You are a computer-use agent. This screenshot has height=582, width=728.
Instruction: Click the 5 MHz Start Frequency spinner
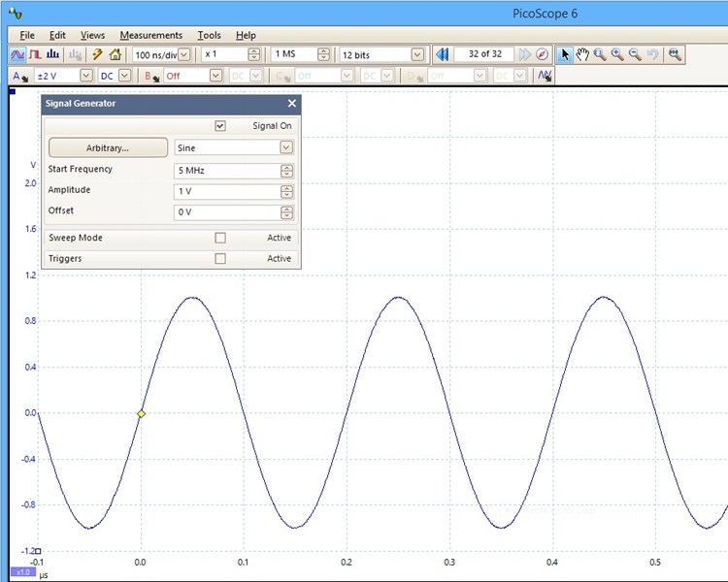point(286,171)
